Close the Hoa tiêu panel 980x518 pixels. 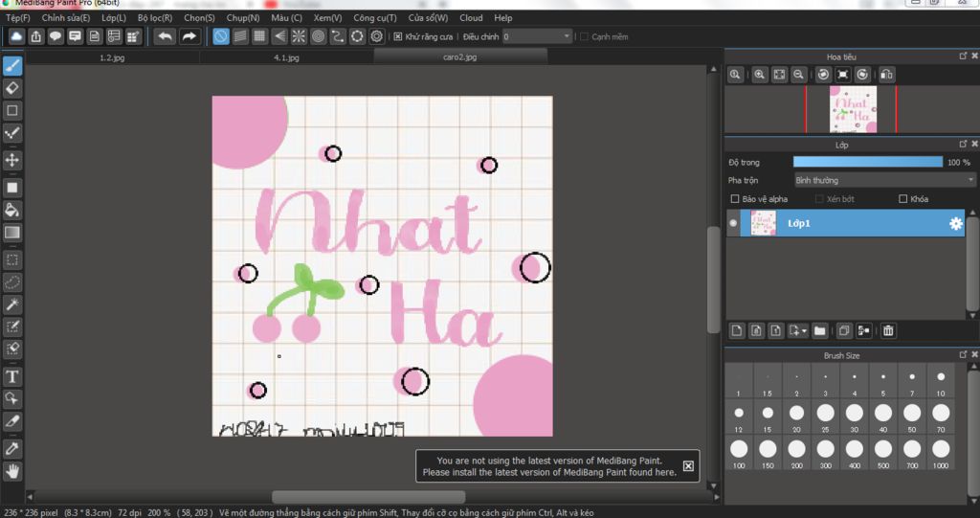point(973,56)
